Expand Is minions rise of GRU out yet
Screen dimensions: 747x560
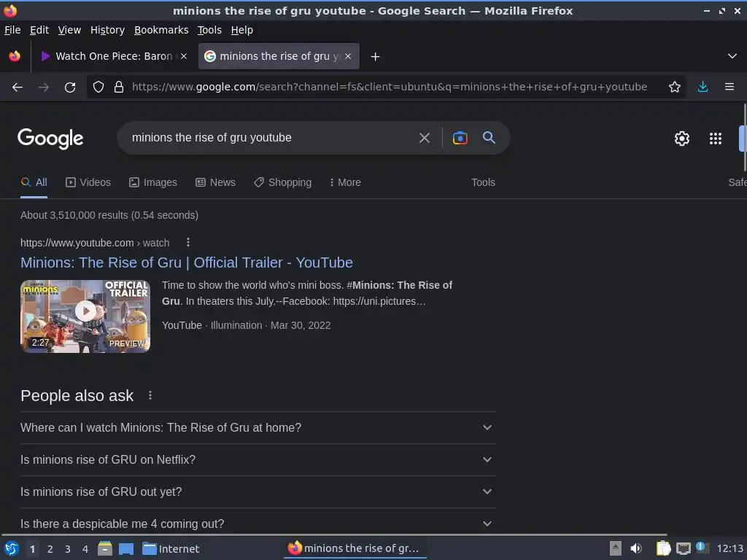[258, 491]
